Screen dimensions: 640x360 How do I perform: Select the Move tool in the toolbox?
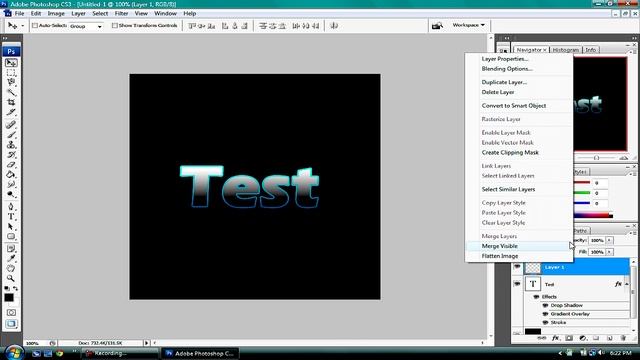[11, 63]
